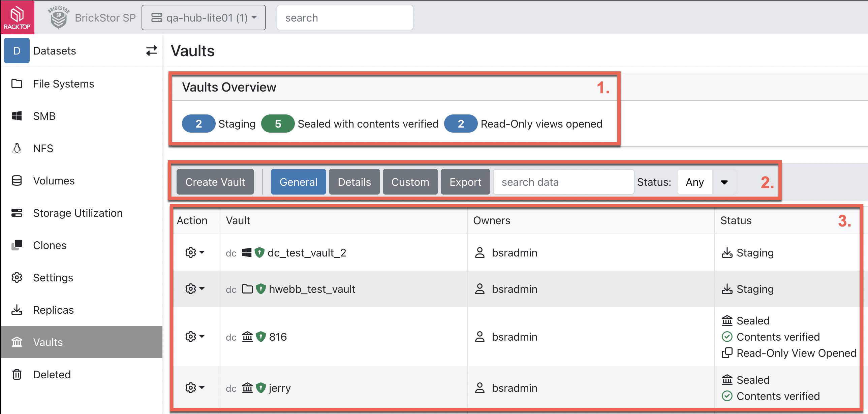Image resolution: width=868 pixels, height=414 pixels.
Task: Click the blue Staging count badge
Action: tap(198, 124)
